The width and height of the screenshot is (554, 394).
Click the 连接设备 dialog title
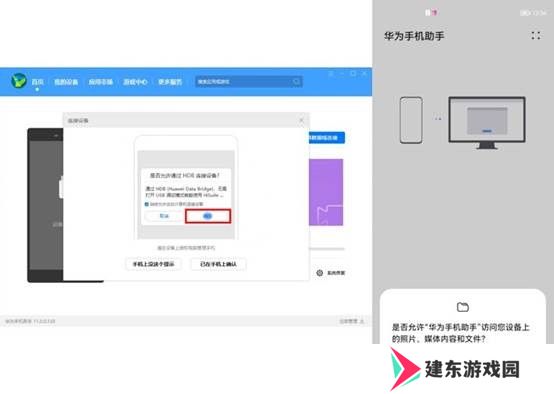(x=78, y=120)
